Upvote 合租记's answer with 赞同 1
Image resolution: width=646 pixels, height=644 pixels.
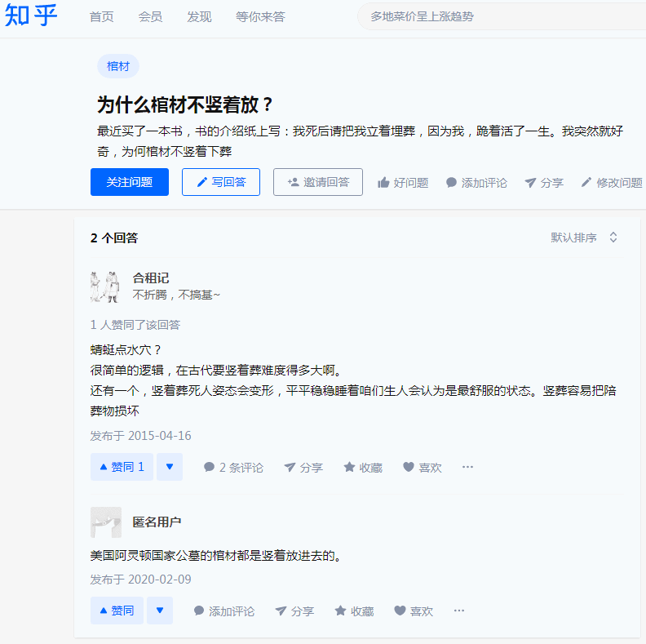pos(122,467)
